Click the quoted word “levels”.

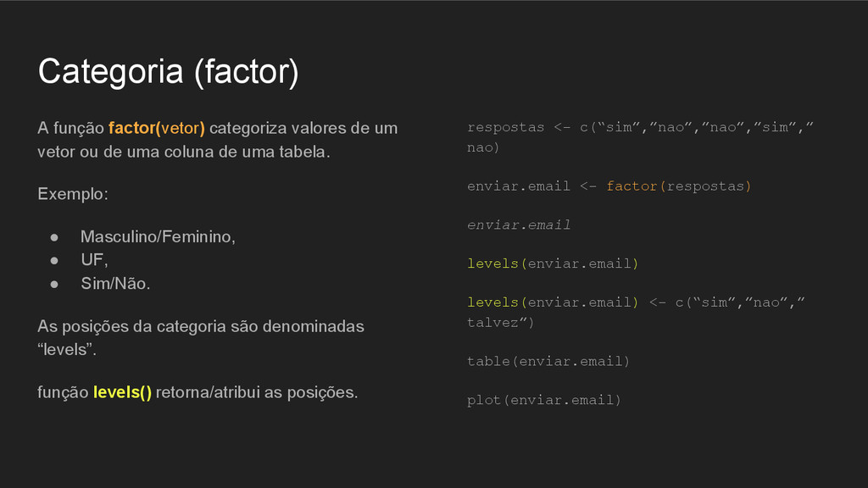[65, 350]
